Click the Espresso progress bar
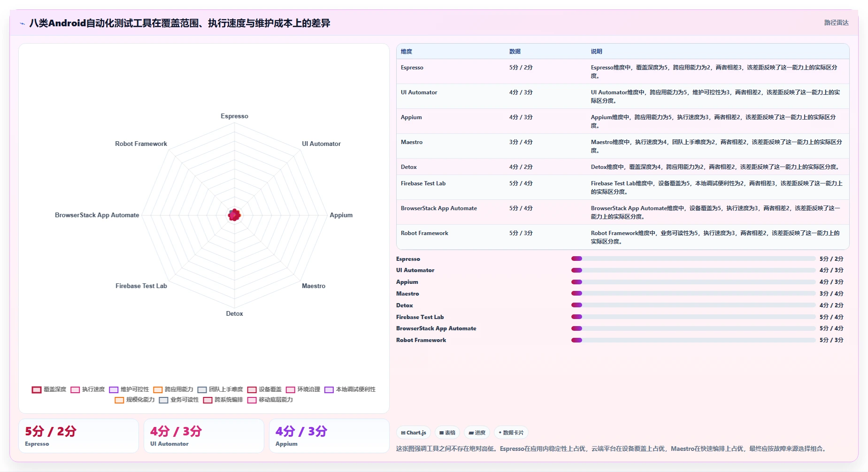 [x=693, y=259]
